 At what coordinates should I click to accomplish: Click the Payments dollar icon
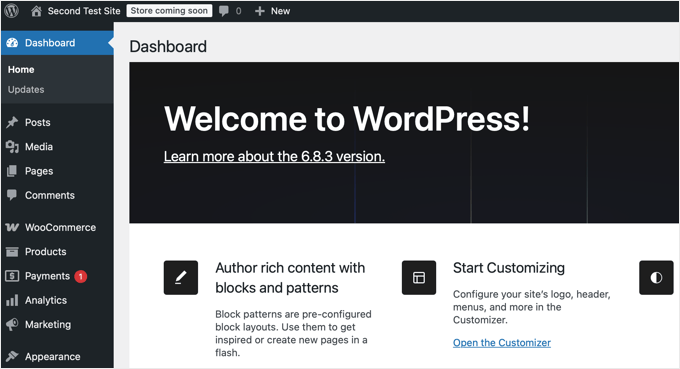point(12,276)
